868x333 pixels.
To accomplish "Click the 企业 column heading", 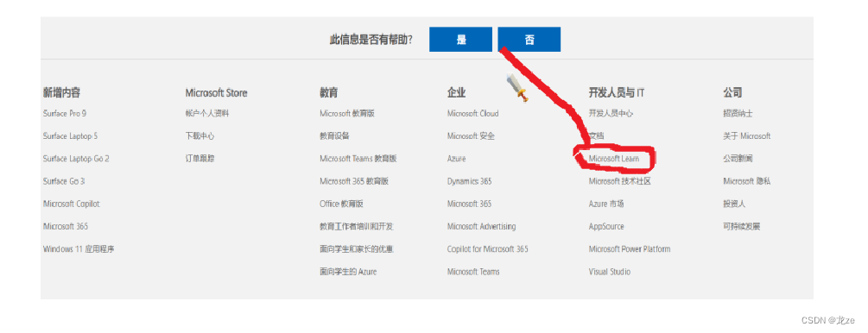I will click(457, 93).
